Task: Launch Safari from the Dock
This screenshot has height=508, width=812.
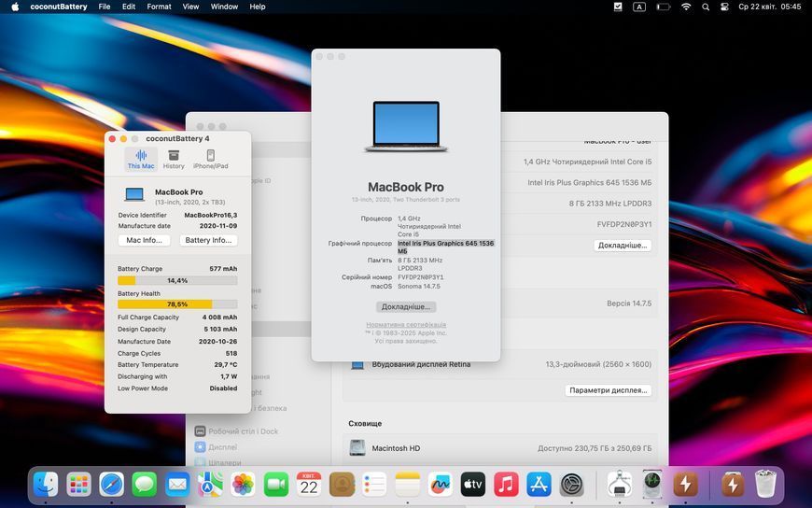Action: (111, 486)
